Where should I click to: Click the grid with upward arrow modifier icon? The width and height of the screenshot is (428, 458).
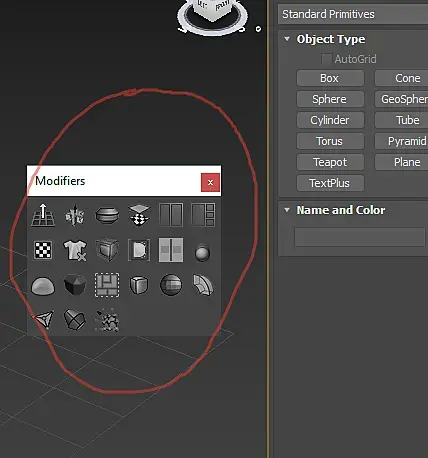click(x=43, y=215)
